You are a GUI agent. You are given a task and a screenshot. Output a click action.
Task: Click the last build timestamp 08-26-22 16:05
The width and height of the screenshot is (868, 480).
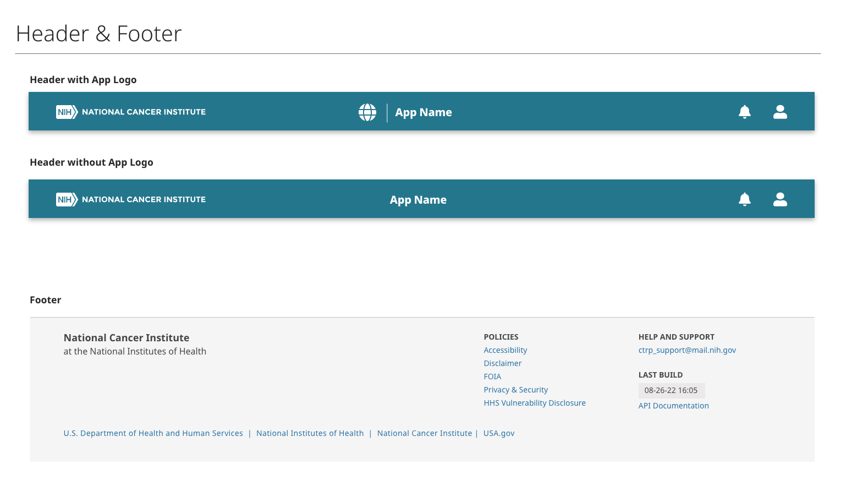tap(672, 390)
